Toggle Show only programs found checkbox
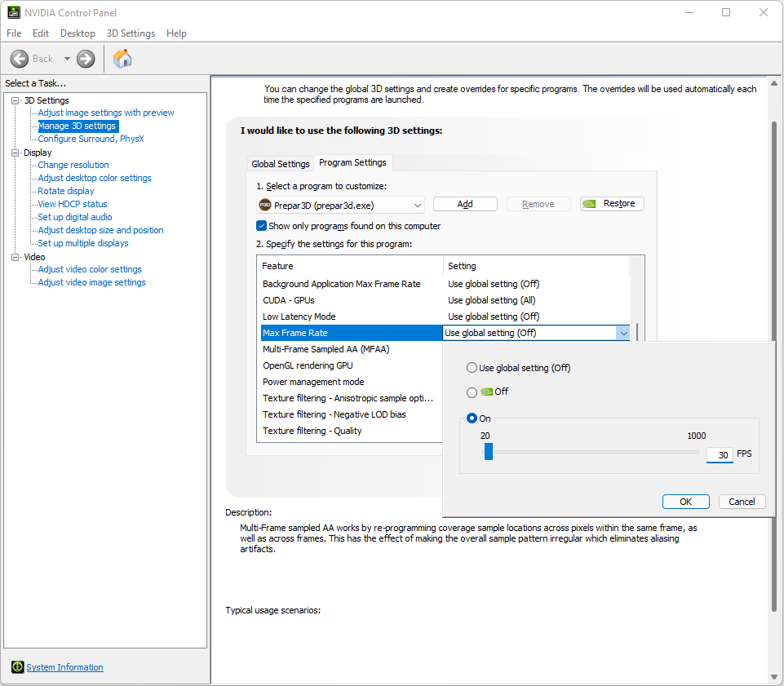This screenshot has height=686, width=784. coord(262,225)
